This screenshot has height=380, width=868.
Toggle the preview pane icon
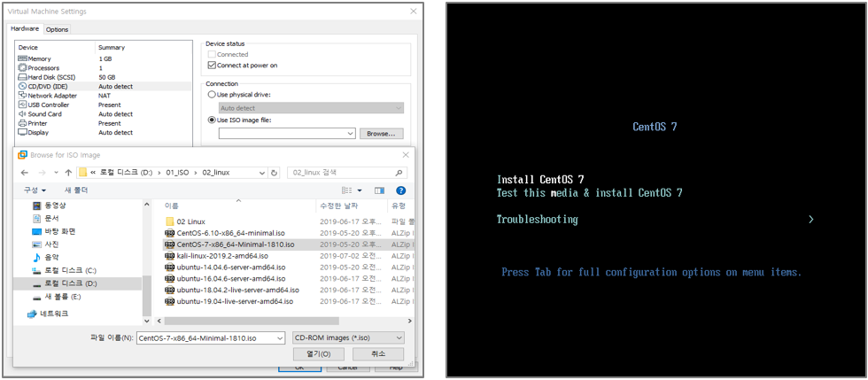[x=379, y=190]
